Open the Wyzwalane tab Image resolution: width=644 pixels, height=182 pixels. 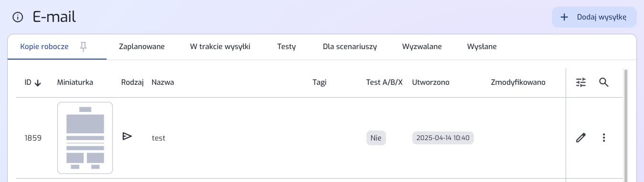coord(422,47)
